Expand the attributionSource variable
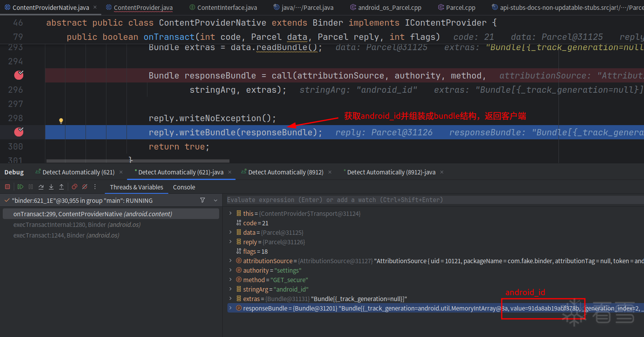 point(231,261)
